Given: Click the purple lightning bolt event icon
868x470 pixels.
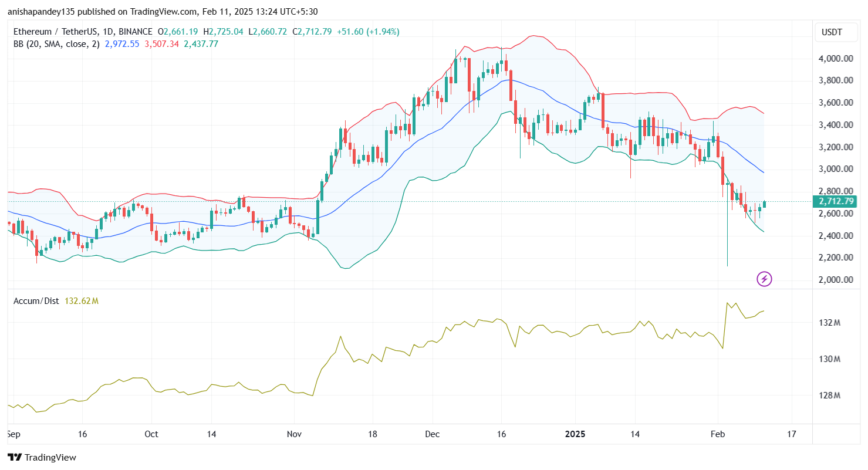Looking at the screenshot, I should tap(764, 279).
